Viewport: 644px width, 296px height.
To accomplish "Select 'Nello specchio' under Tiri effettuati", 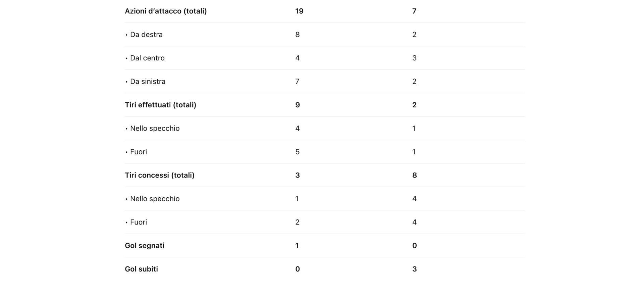I will [x=154, y=129].
